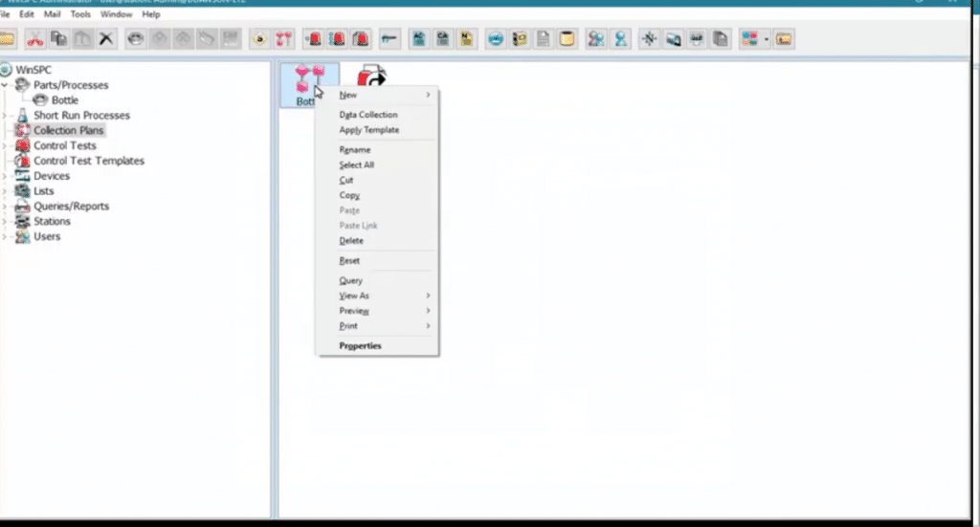The height and width of the screenshot is (527, 980).
Task: Click the yellow database cylinder toolbar icon
Action: 567,39
